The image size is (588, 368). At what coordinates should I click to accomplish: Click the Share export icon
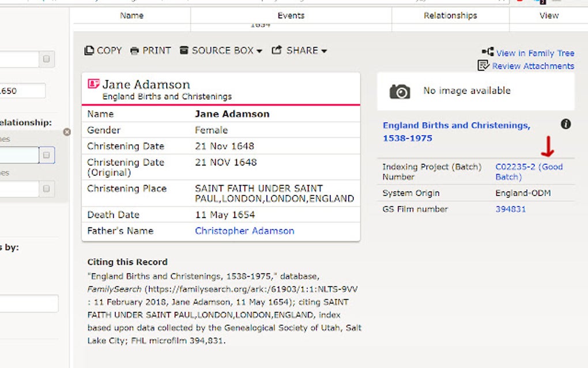tap(277, 50)
